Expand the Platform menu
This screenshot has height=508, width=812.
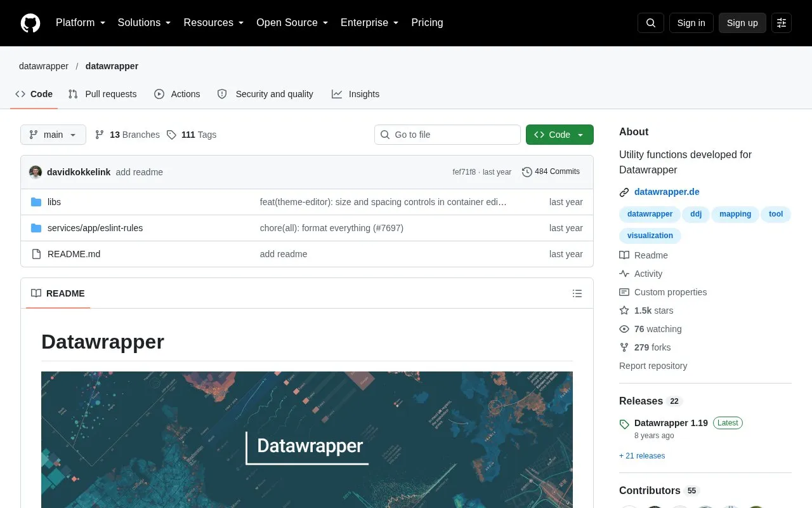click(81, 23)
